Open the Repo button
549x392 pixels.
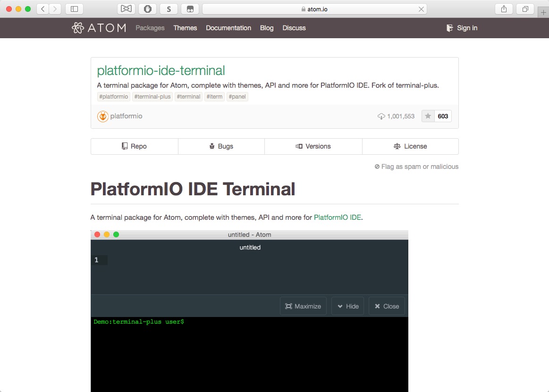coord(135,146)
